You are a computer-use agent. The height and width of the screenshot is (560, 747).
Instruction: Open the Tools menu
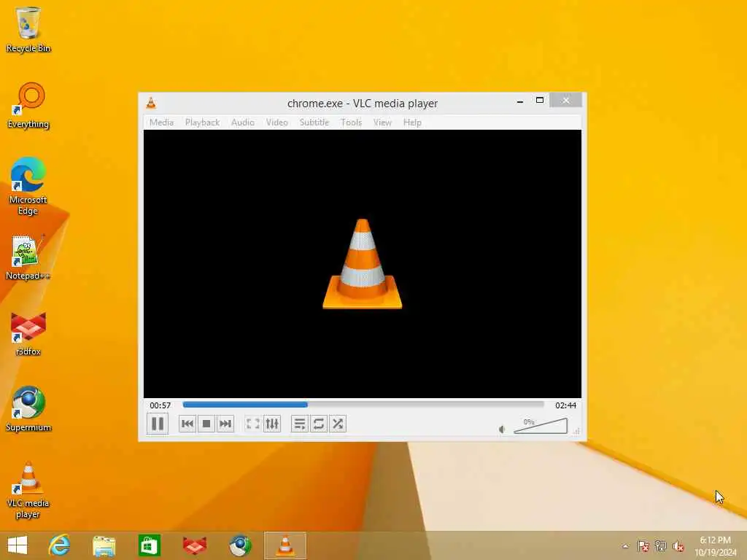[351, 122]
